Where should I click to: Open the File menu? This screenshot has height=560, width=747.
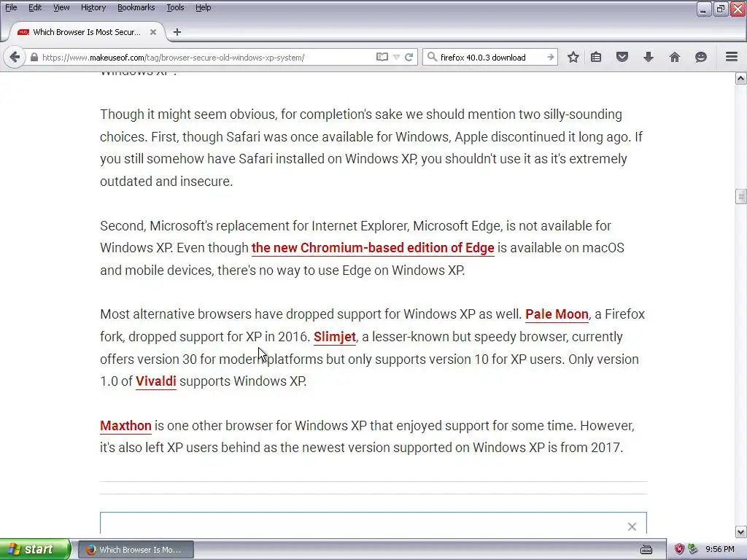coord(11,7)
